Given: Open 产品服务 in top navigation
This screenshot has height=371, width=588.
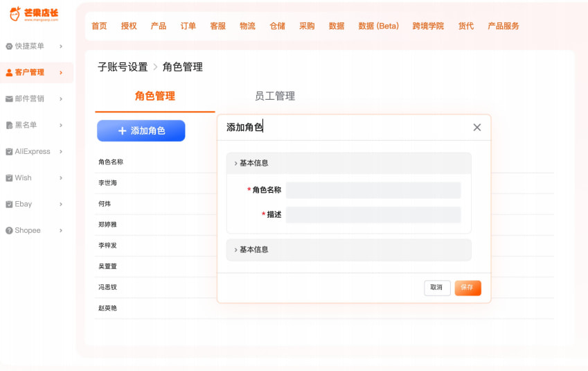Looking at the screenshot, I should (504, 26).
